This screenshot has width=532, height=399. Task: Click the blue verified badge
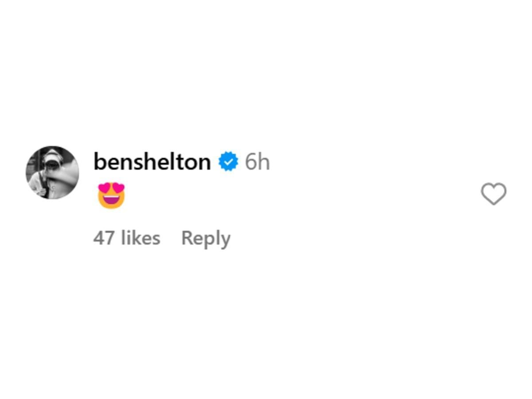pos(228,162)
